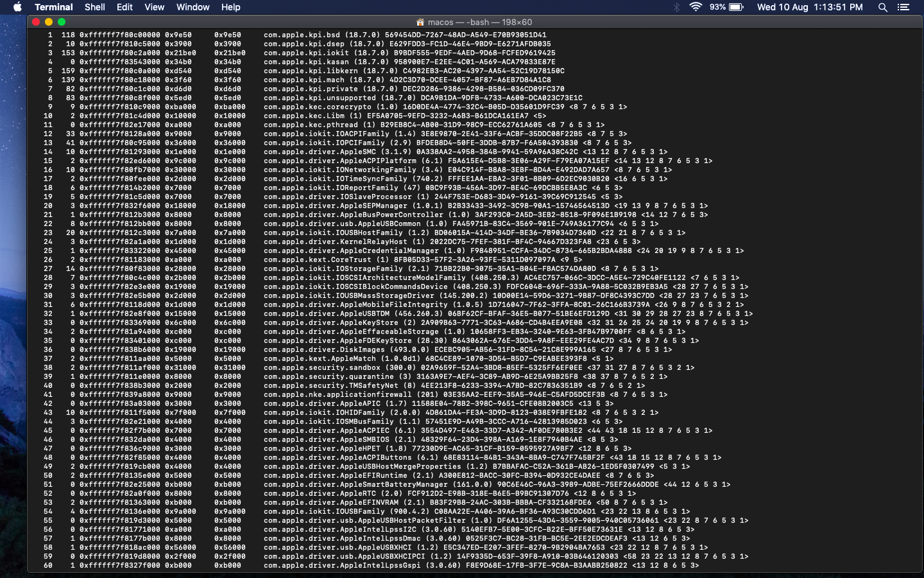This screenshot has width=924, height=578.
Task: Click the "com.apple.kext.CoreTrust" name
Action: click(318, 260)
